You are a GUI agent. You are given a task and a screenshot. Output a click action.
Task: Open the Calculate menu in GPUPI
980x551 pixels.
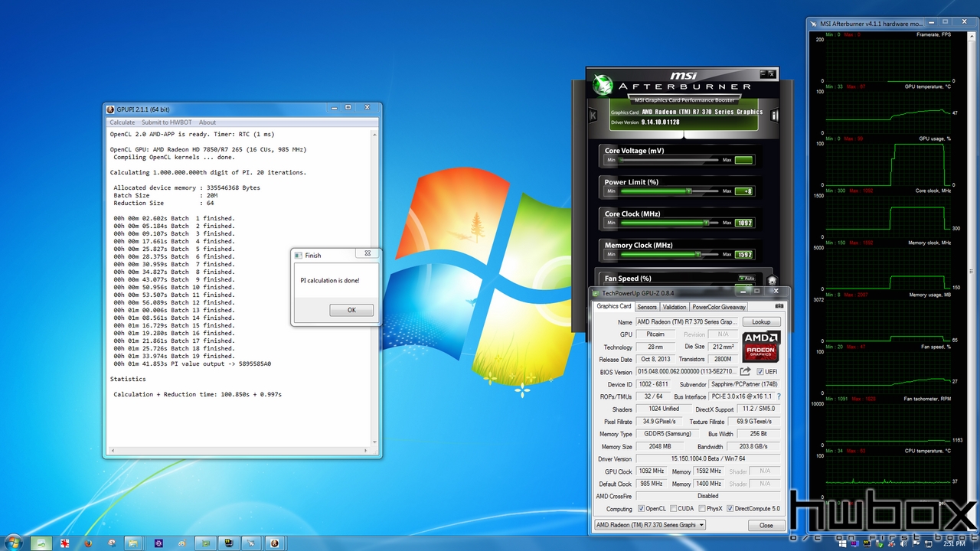122,122
